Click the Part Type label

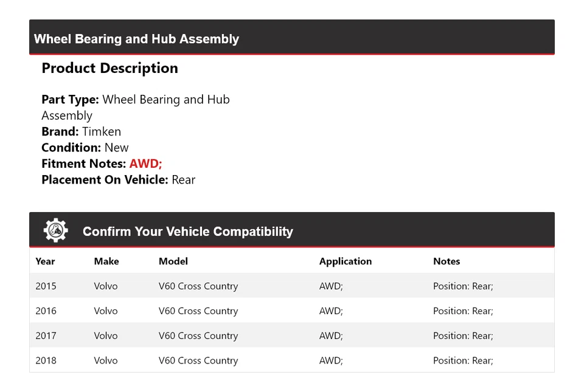click(70, 100)
